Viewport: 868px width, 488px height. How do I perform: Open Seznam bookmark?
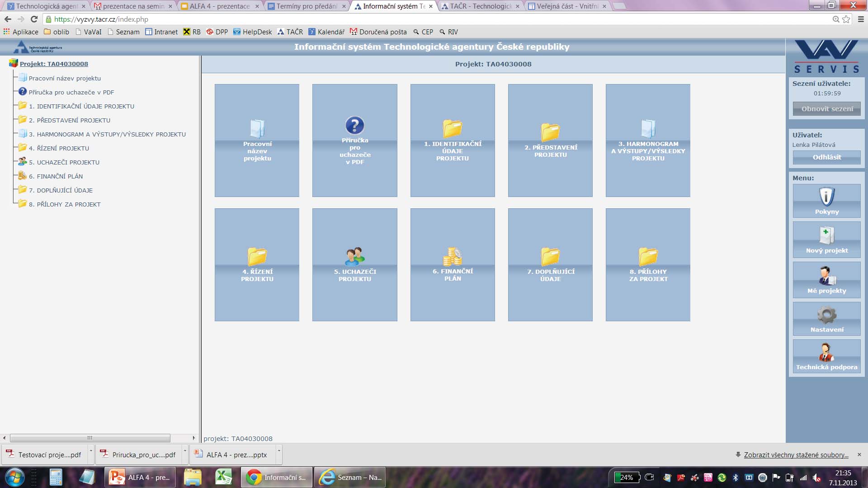tap(123, 32)
